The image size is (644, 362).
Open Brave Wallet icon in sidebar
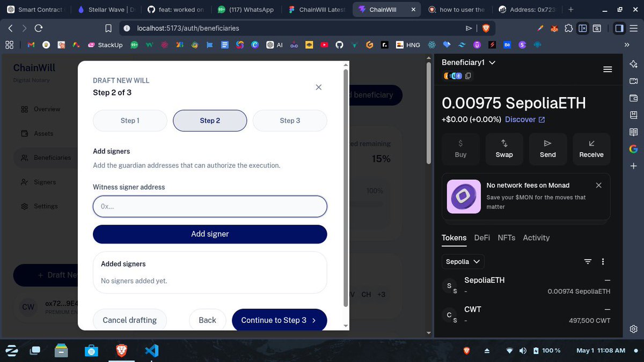(x=633, y=98)
